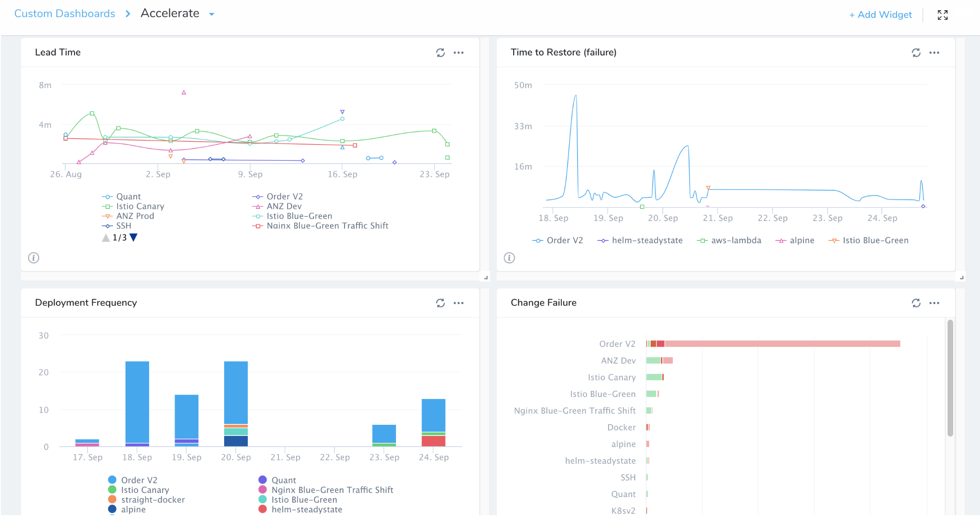Click the 19. Sep deployment bar
The height and width of the screenshot is (517, 980).
(x=187, y=421)
